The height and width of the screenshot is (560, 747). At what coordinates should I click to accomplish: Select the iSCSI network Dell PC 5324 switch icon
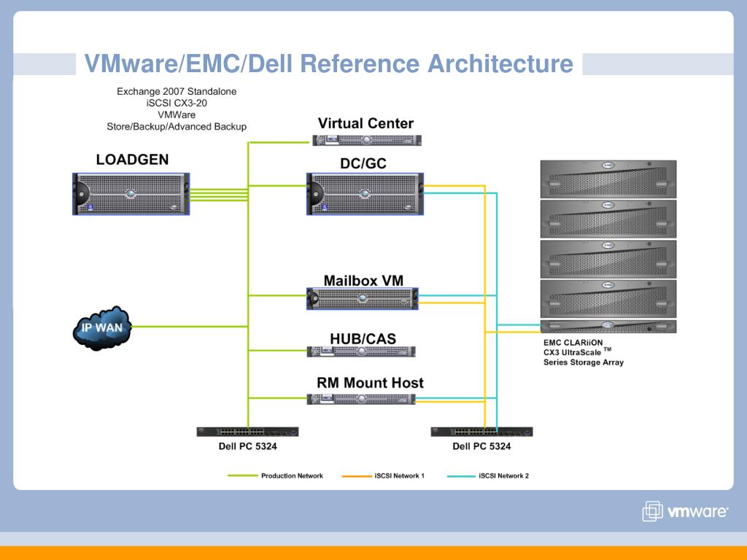coord(481,432)
